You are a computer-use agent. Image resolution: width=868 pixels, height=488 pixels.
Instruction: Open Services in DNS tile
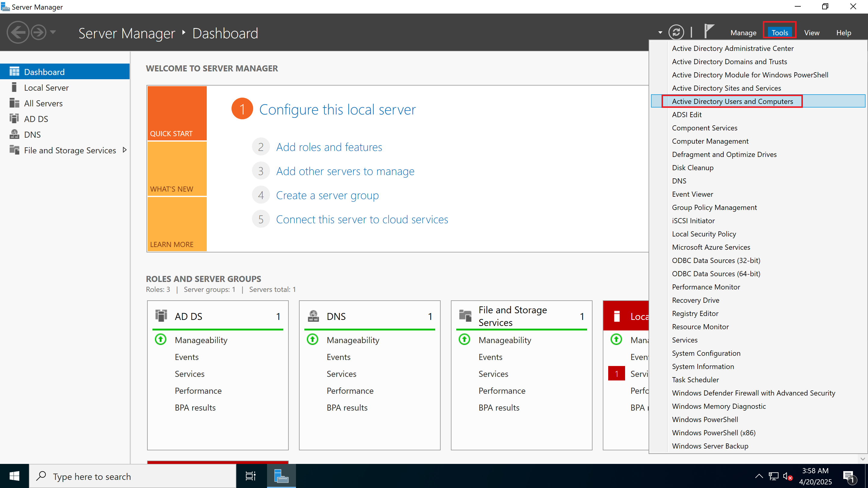point(341,374)
